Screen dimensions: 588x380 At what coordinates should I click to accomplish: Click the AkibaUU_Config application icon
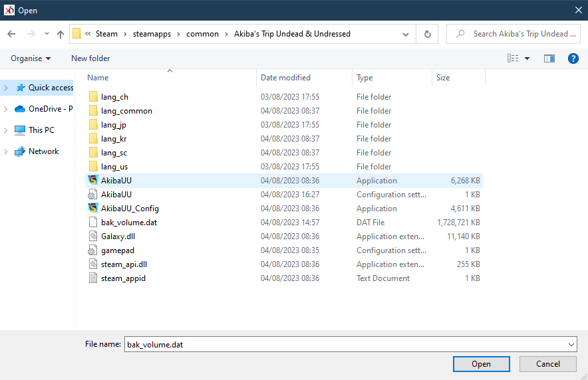(93, 208)
